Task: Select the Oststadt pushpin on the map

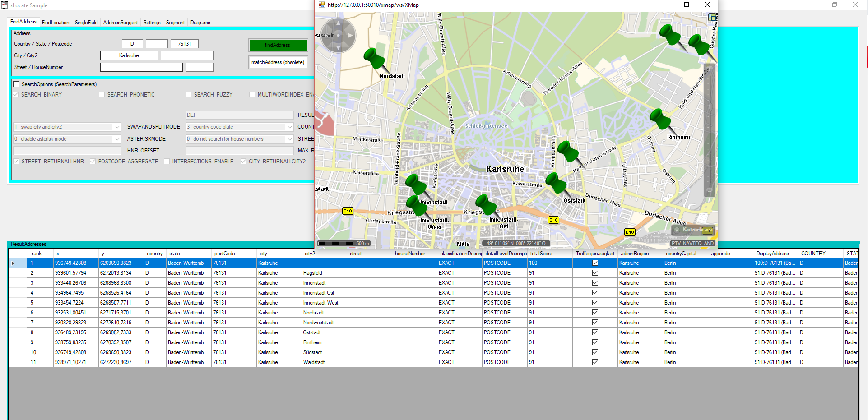Action: [x=556, y=183]
